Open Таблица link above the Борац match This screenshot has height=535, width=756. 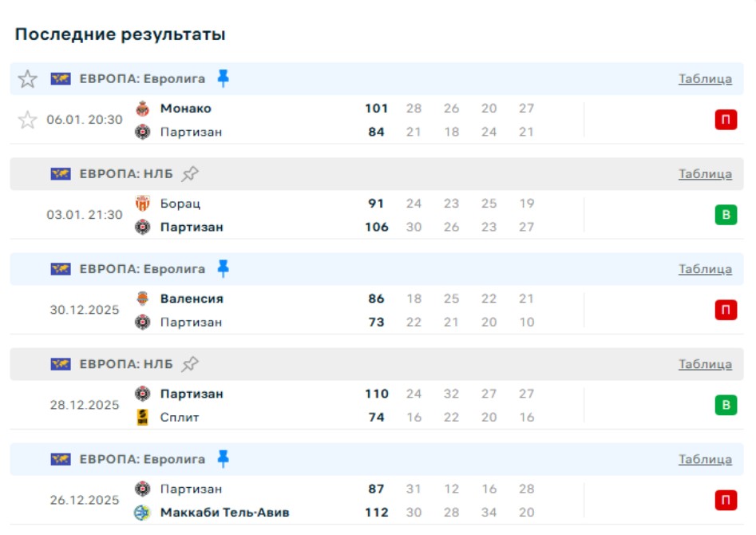pyautogui.click(x=705, y=174)
